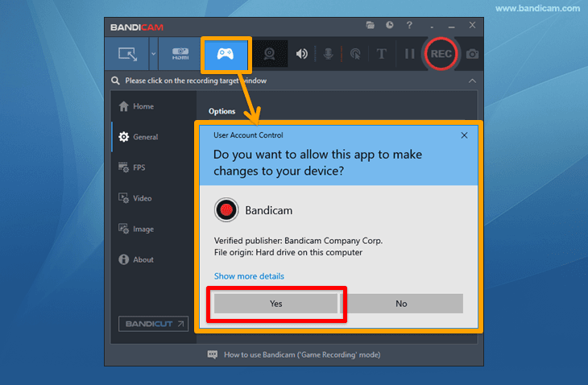Viewport: 588px width, 385px height.
Task: Open help question mark icon
Action: pos(409,25)
